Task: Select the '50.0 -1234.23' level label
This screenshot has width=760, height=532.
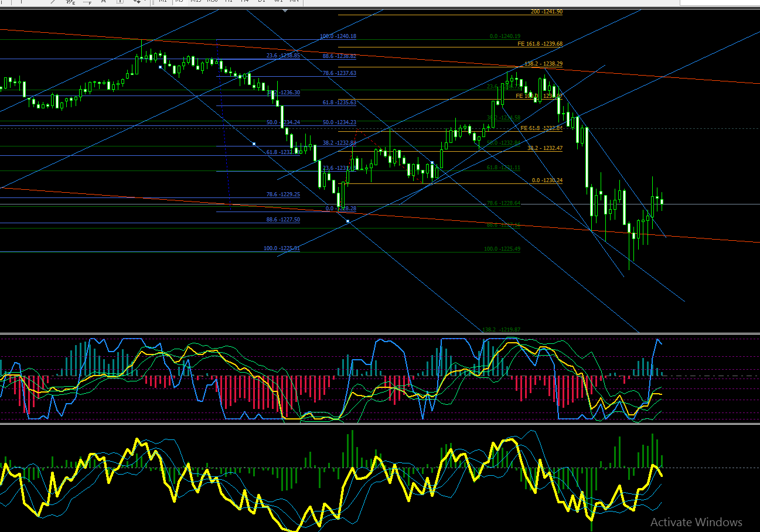Action: 339,122
